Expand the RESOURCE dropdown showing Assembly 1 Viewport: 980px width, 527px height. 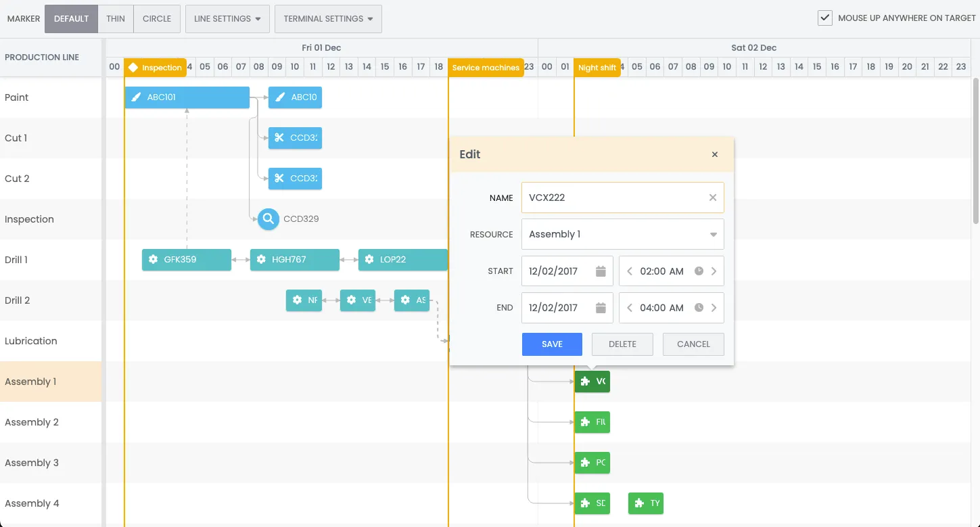click(x=713, y=233)
